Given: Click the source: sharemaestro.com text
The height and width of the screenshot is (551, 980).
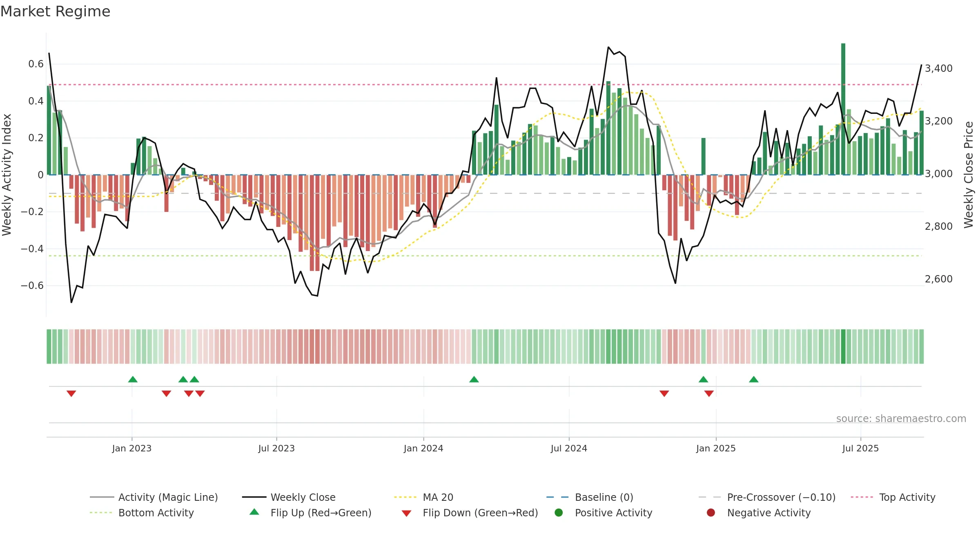Looking at the screenshot, I should pos(901,418).
